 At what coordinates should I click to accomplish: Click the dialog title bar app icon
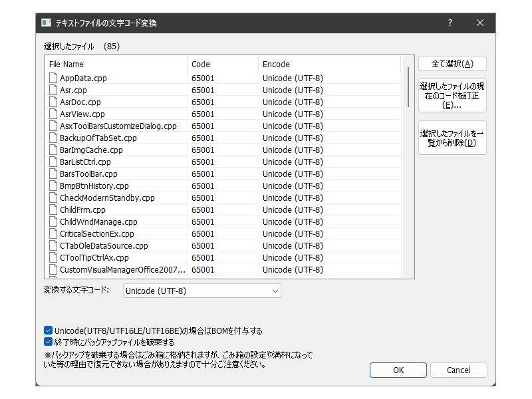46,23
